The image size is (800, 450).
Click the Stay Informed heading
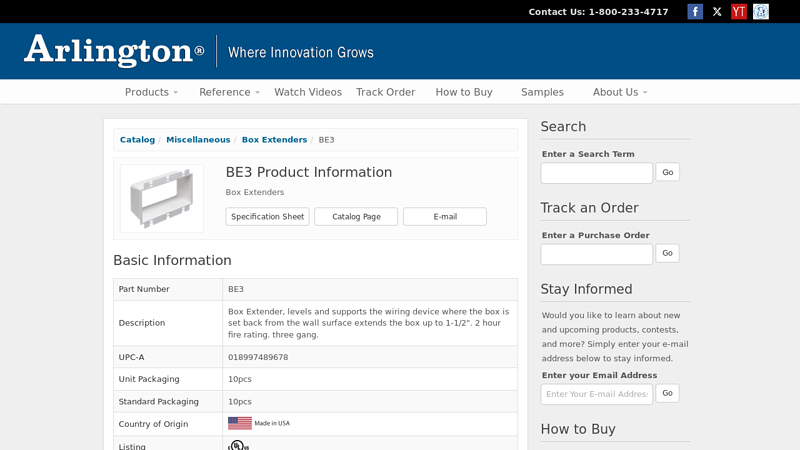point(586,289)
